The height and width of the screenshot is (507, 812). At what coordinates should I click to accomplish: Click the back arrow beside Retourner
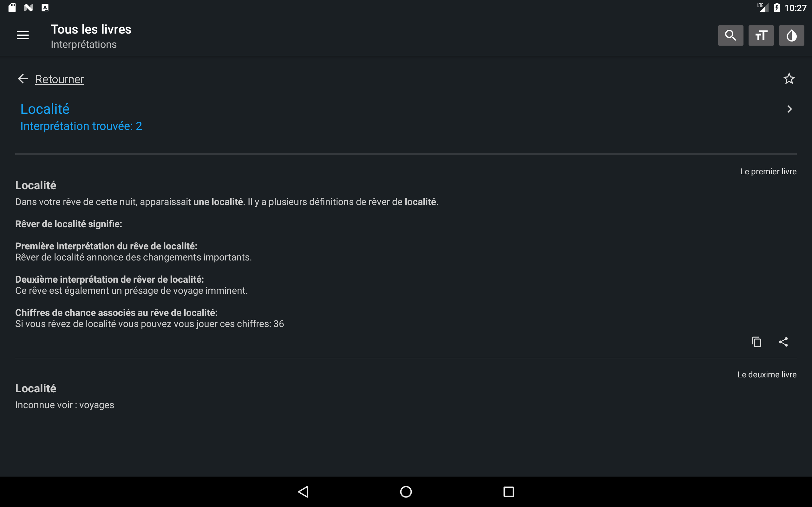point(23,79)
